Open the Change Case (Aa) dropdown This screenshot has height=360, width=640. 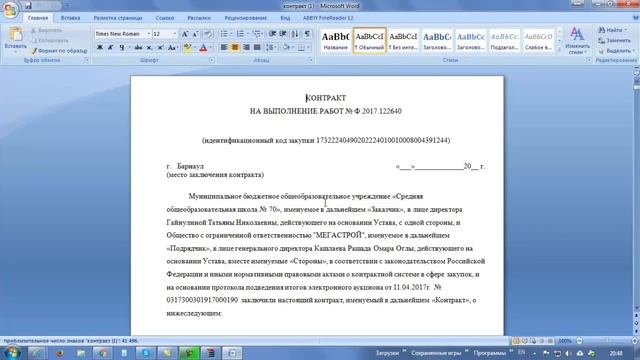coord(172,48)
